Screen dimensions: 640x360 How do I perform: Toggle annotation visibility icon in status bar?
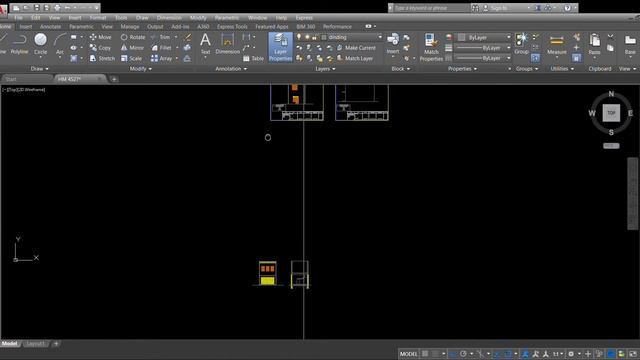(x=536, y=353)
